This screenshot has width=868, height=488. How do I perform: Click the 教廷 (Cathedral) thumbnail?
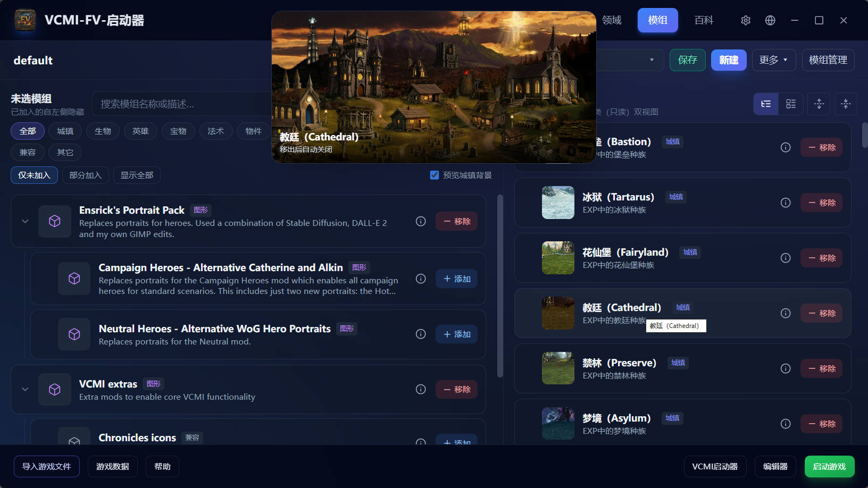[x=558, y=313]
